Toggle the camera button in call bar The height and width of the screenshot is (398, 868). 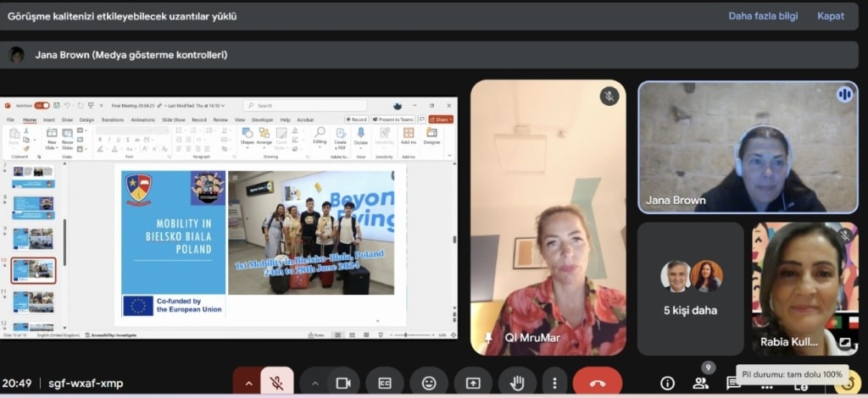click(x=343, y=383)
